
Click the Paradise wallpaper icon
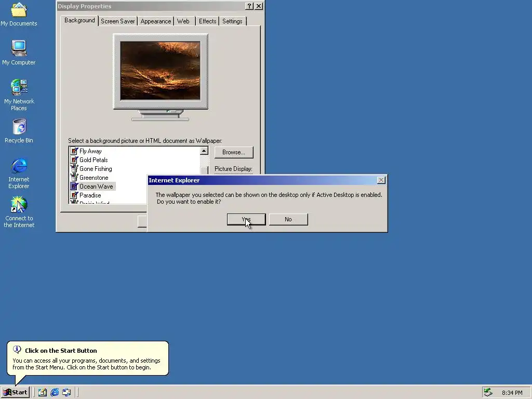[74, 195]
